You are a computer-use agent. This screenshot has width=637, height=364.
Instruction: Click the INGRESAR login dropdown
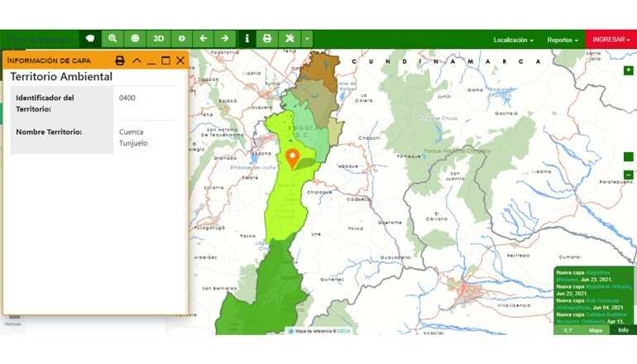point(611,40)
